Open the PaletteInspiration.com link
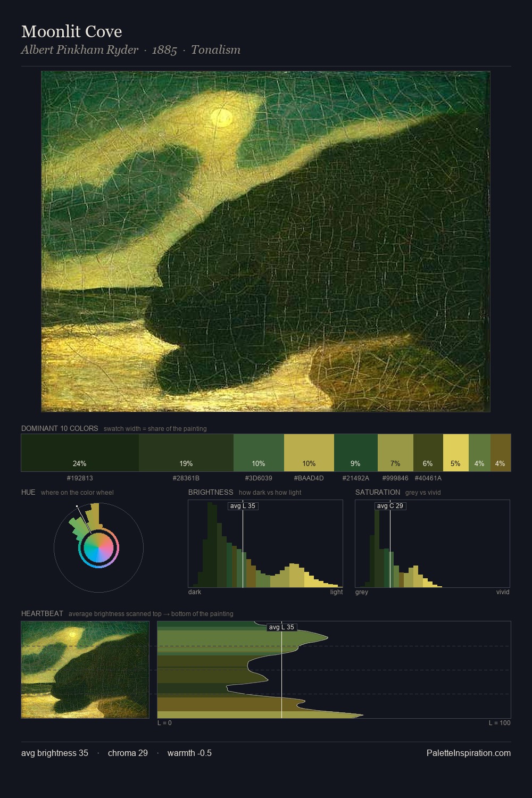 pos(469,753)
